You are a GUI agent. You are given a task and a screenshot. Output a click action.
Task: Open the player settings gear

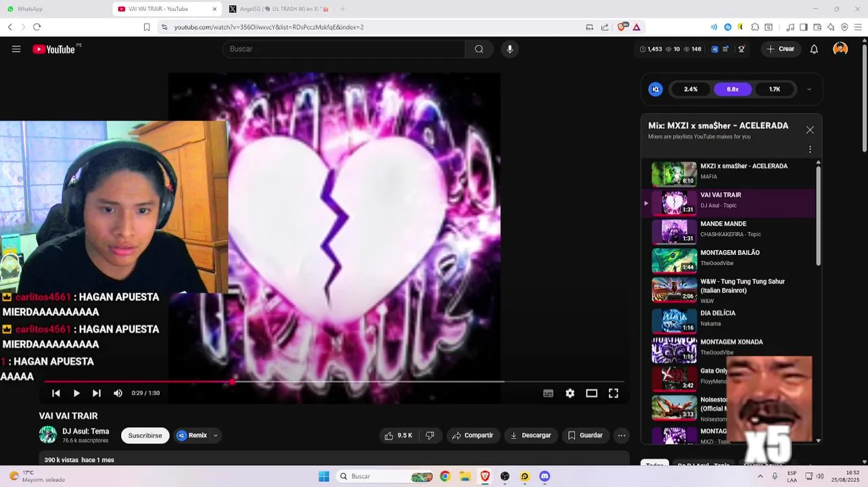(570, 393)
